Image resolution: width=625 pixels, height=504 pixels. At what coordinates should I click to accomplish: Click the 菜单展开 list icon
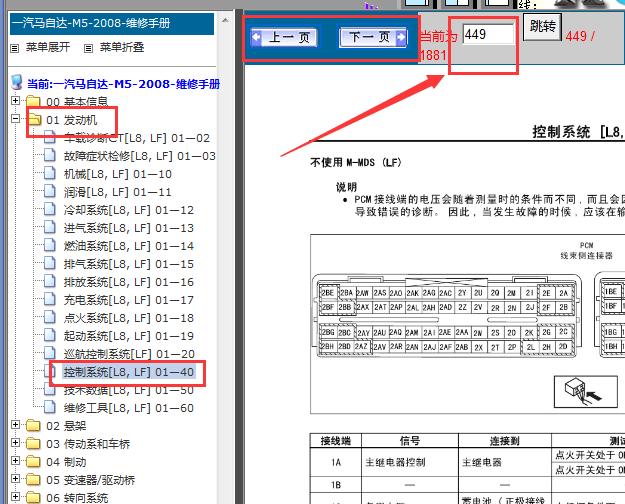[x=15, y=48]
